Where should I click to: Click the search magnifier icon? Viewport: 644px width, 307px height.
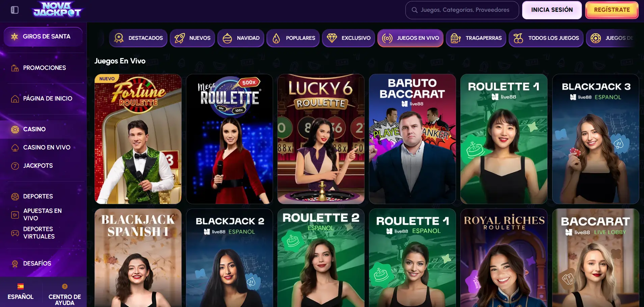coord(414,10)
